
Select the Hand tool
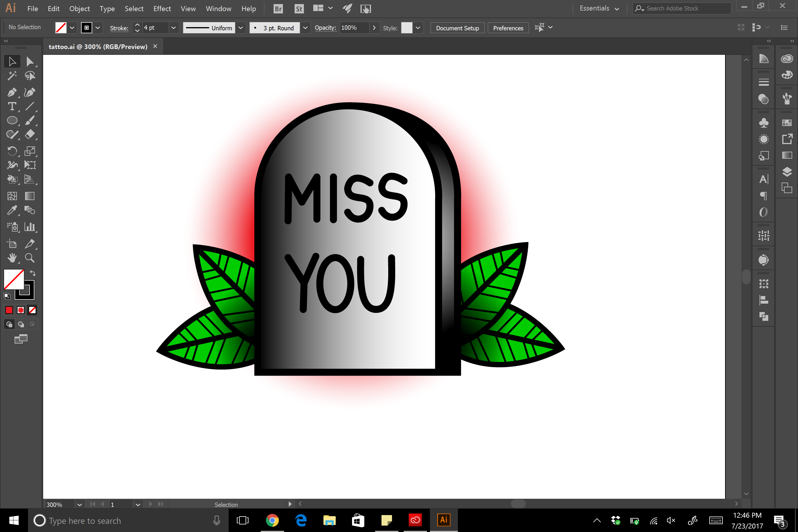pos(12,258)
